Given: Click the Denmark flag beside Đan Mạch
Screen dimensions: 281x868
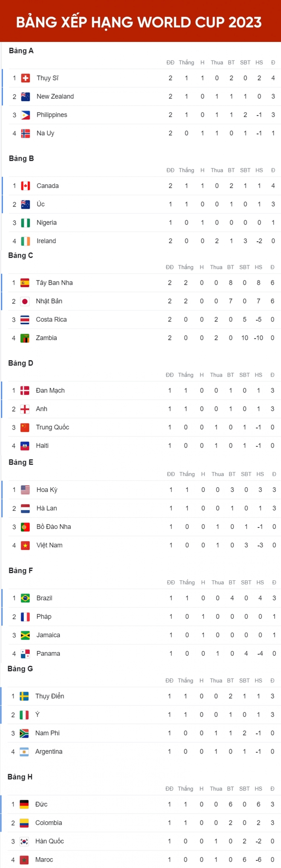Looking at the screenshot, I should click(25, 391).
